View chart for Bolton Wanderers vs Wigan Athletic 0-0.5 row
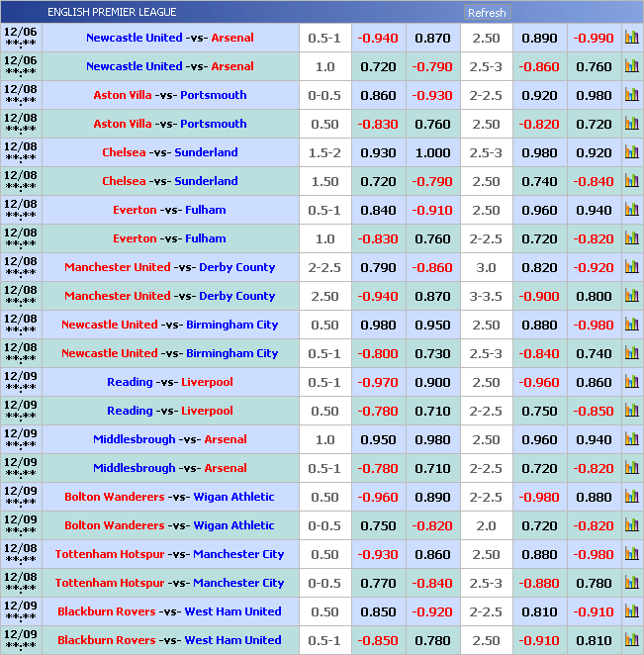The height and width of the screenshot is (655, 644). [x=631, y=525]
